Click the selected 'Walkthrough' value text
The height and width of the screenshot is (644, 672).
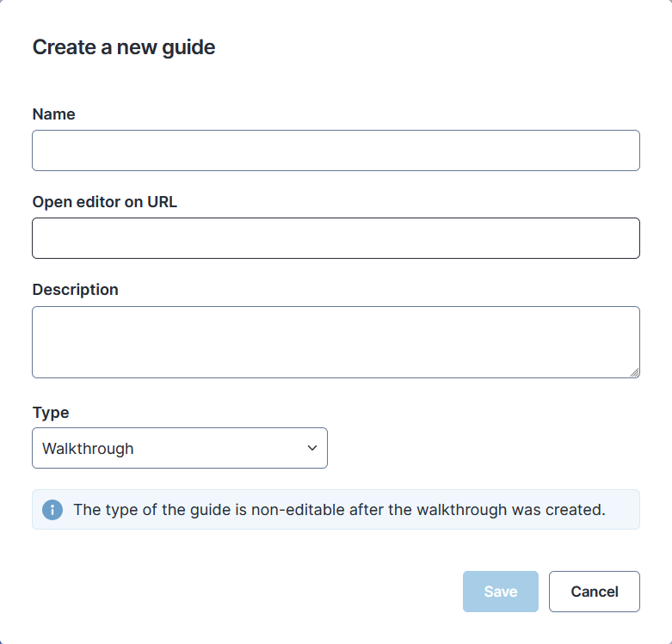tap(88, 449)
